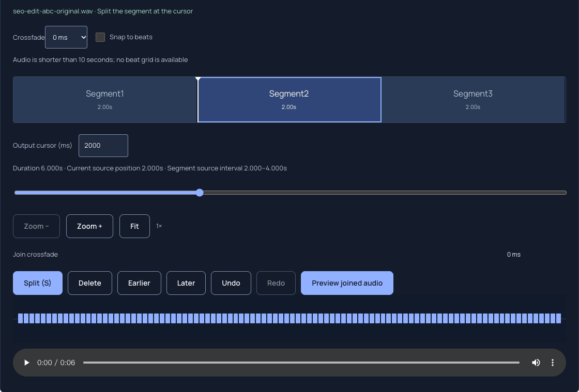Click the Redo button

(276, 283)
